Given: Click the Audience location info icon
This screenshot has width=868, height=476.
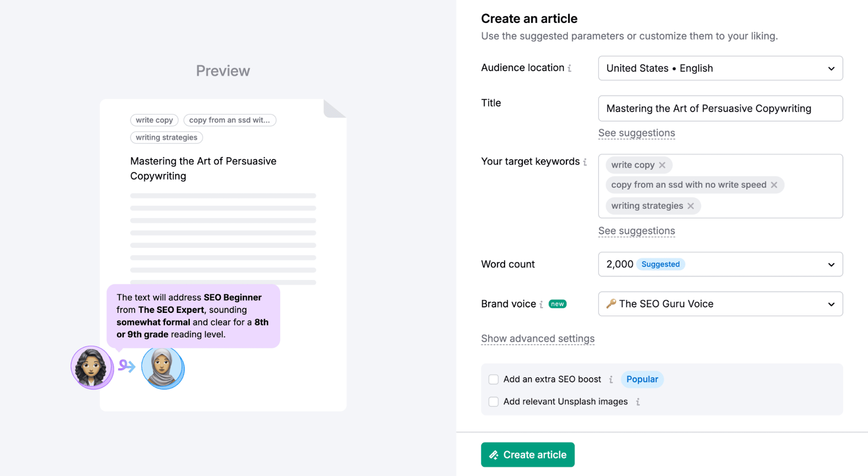Looking at the screenshot, I should [x=570, y=67].
